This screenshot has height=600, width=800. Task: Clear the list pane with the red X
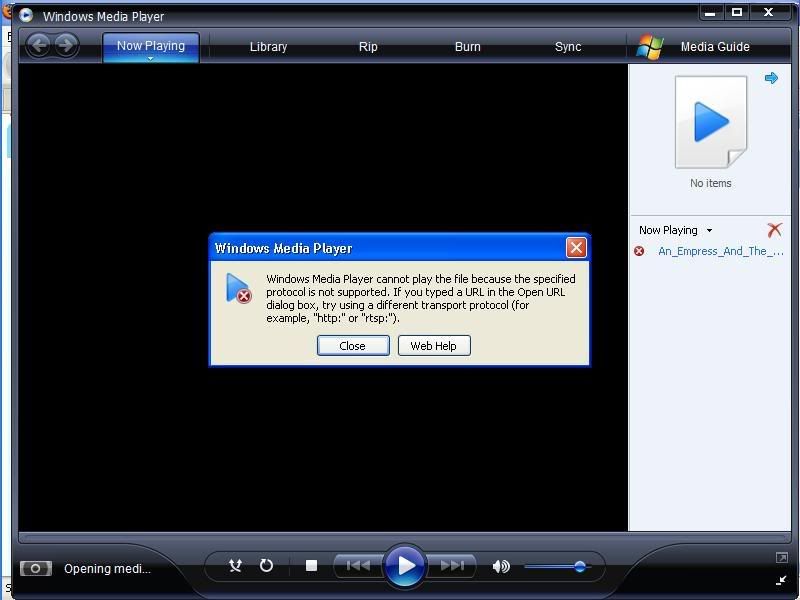(774, 230)
